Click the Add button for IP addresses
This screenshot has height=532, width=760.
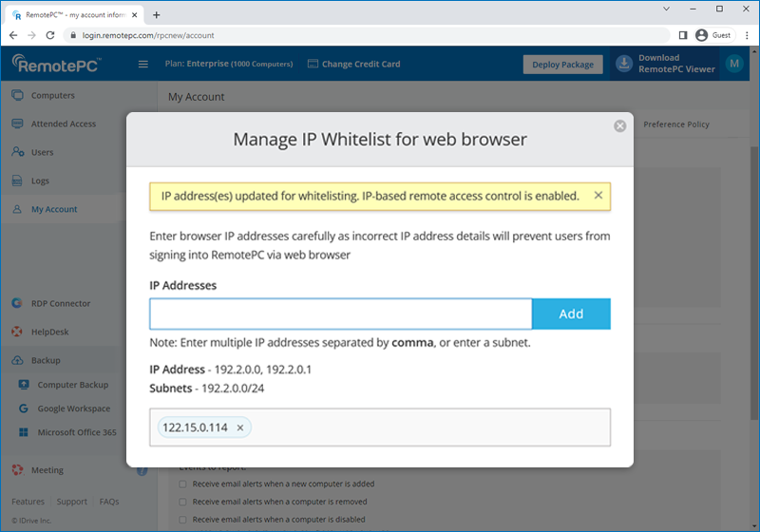[x=571, y=313]
